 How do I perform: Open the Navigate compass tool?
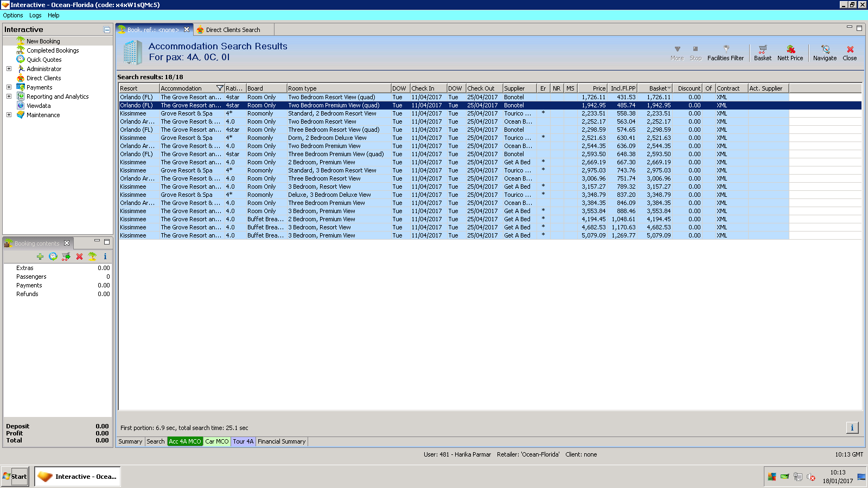825,53
